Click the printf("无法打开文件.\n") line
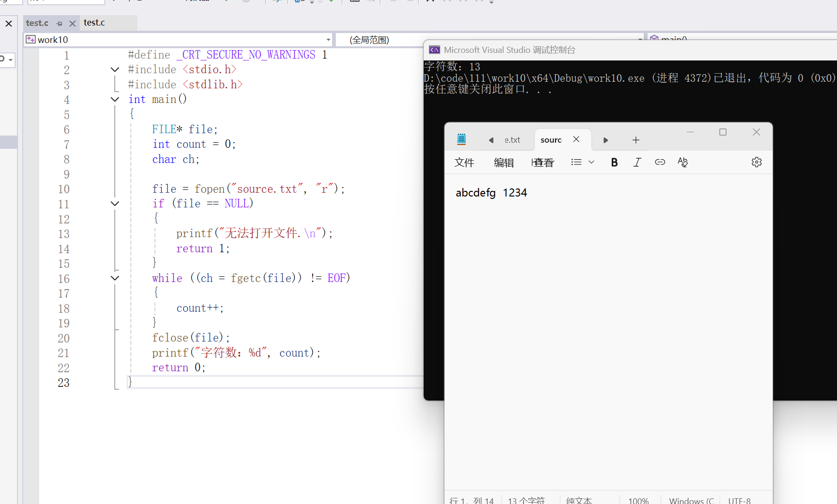This screenshot has width=837, height=504. (x=255, y=233)
